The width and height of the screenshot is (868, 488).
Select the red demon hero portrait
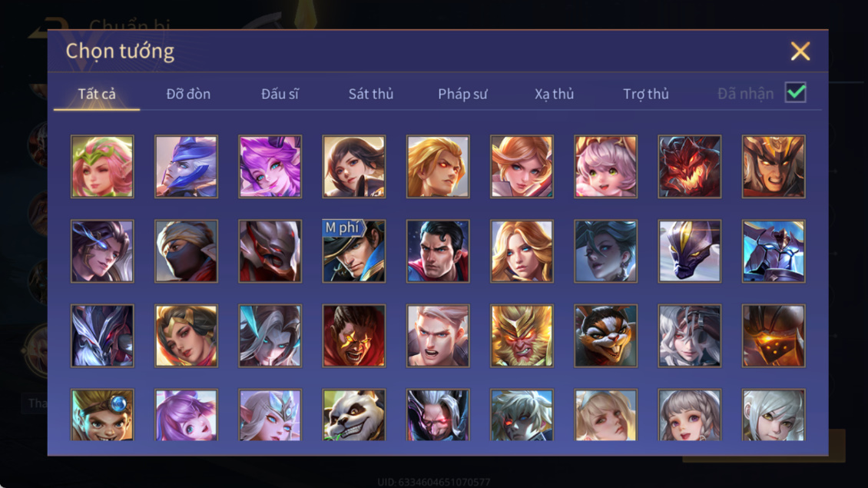pyautogui.click(x=689, y=167)
